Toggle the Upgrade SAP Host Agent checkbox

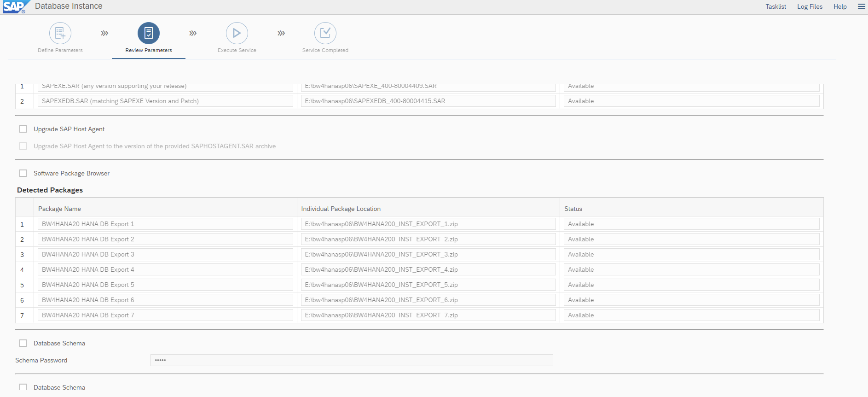(23, 129)
